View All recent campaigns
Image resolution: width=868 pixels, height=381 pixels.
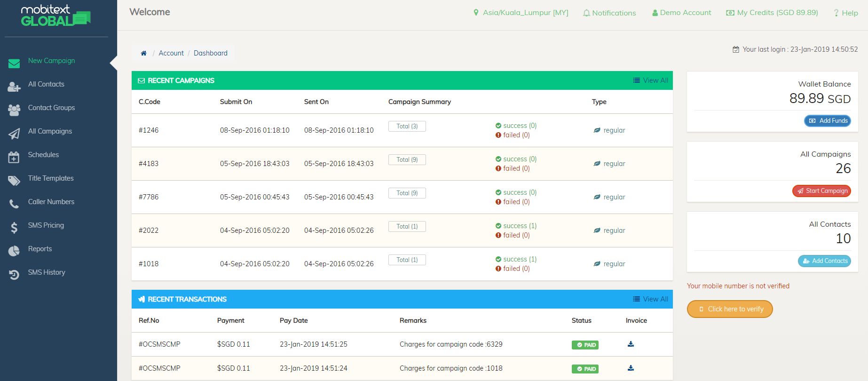(650, 80)
